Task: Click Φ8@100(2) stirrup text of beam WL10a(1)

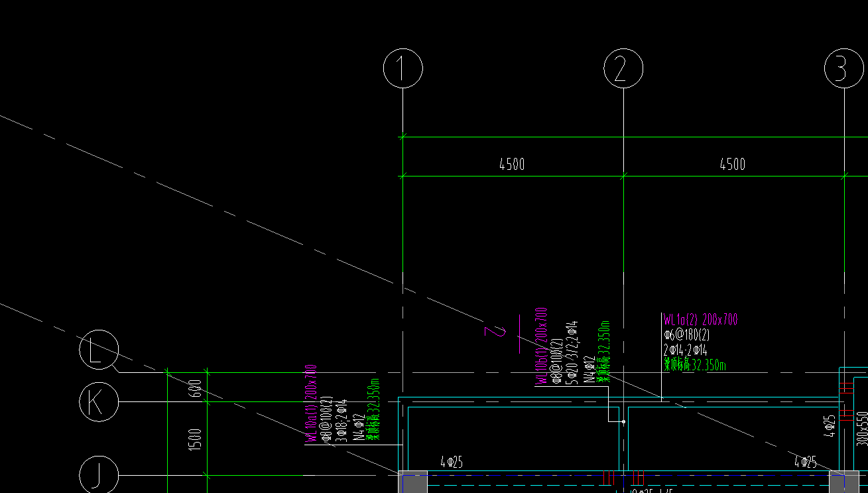Action: click(326, 419)
